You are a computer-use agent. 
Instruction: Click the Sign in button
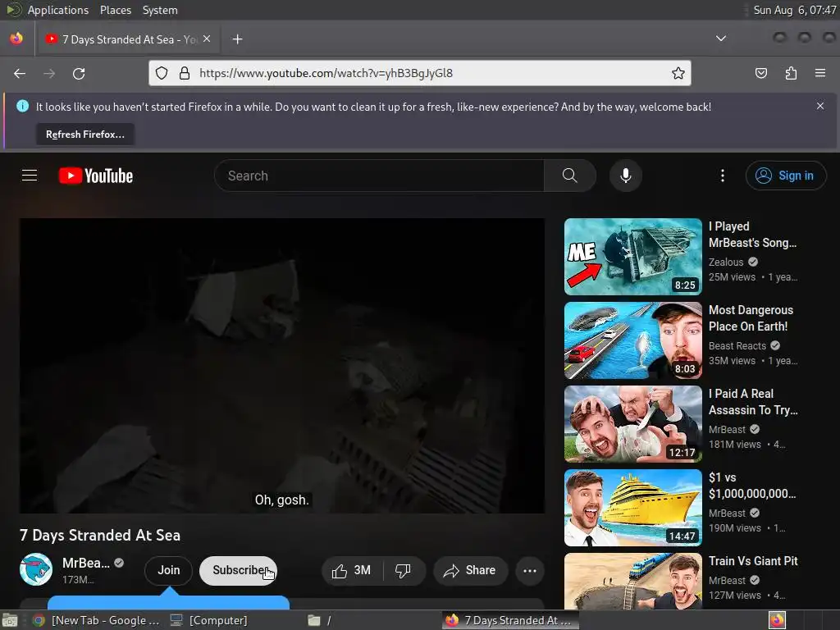click(785, 176)
